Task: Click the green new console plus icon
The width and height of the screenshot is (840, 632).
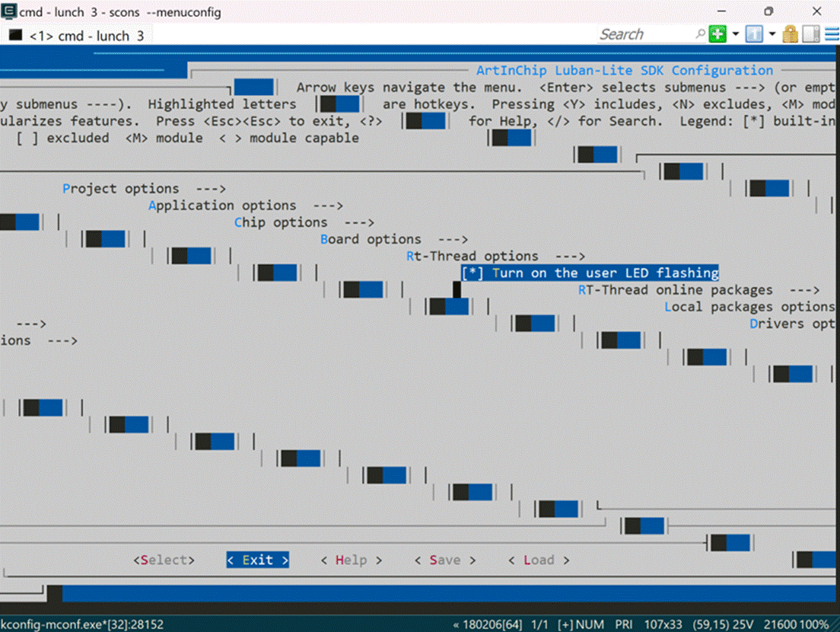Action: [717, 34]
